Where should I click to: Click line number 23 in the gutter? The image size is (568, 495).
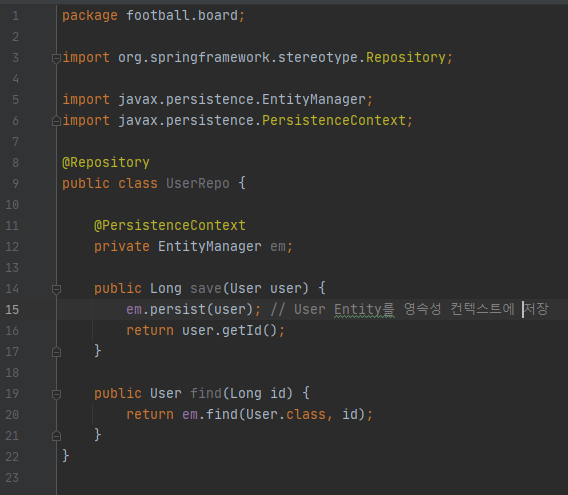12,478
